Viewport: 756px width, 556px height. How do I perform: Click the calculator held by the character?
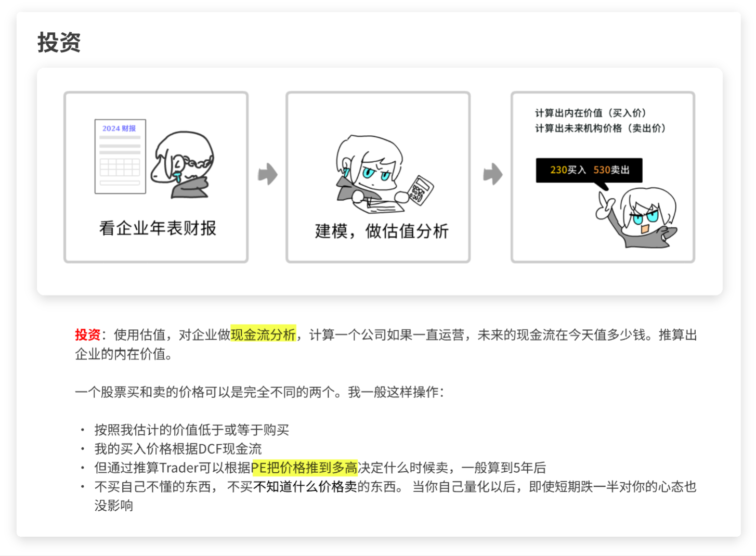tap(420, 190)
